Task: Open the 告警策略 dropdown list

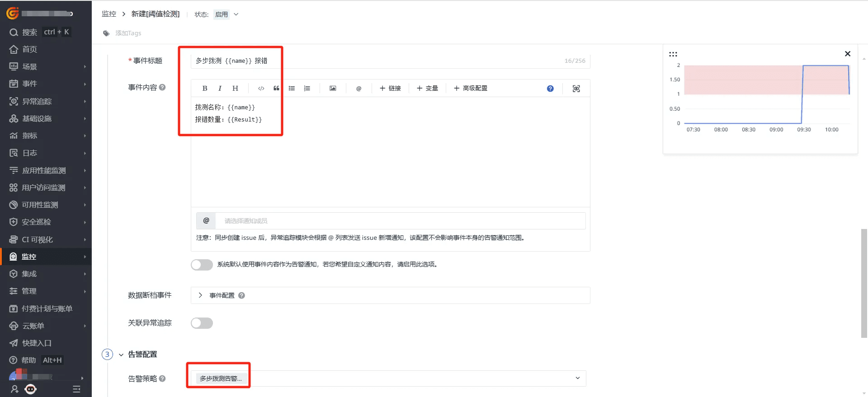Action: [577, 378]
